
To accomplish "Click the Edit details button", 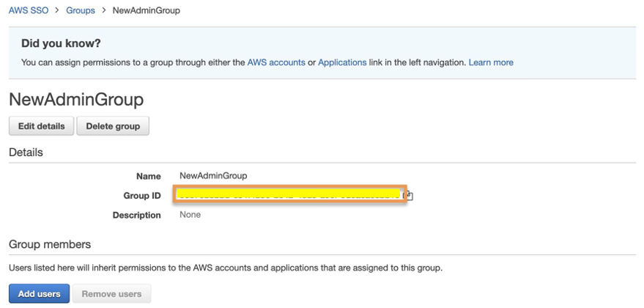I will click(42, 126).
